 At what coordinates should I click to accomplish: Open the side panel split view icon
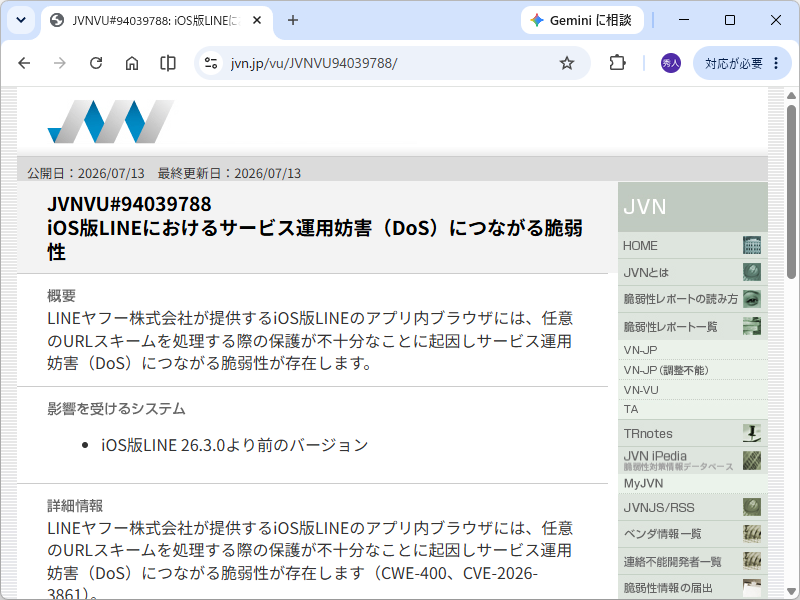[168, 63]
